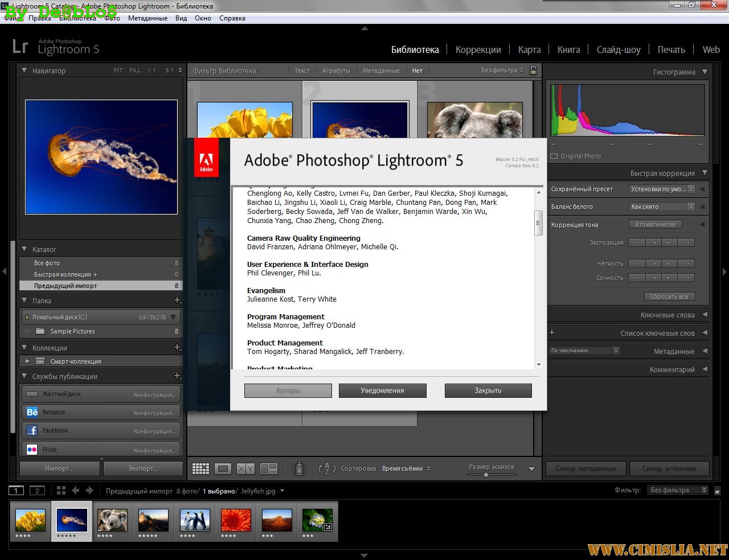Screen dimensions: 729x560
Task: Click the filmstrip grid shortcut icon
Action: tap(61, 490)
